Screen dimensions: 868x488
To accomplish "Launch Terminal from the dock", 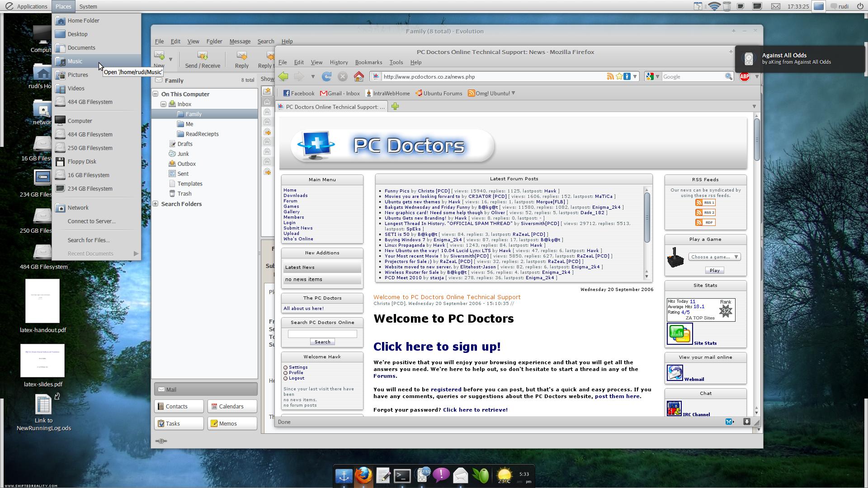I will tap(402, 475).
